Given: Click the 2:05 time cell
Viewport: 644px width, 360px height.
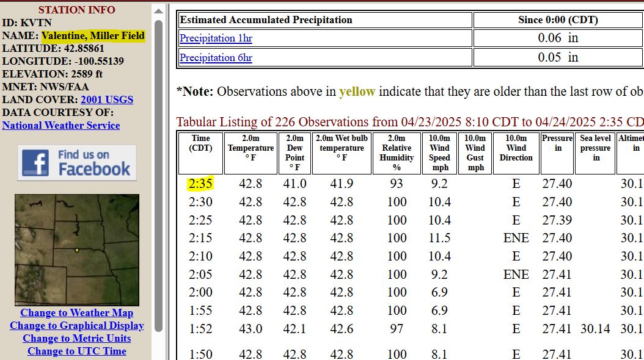Looking at the screenshot, I should tap(200, 275).
